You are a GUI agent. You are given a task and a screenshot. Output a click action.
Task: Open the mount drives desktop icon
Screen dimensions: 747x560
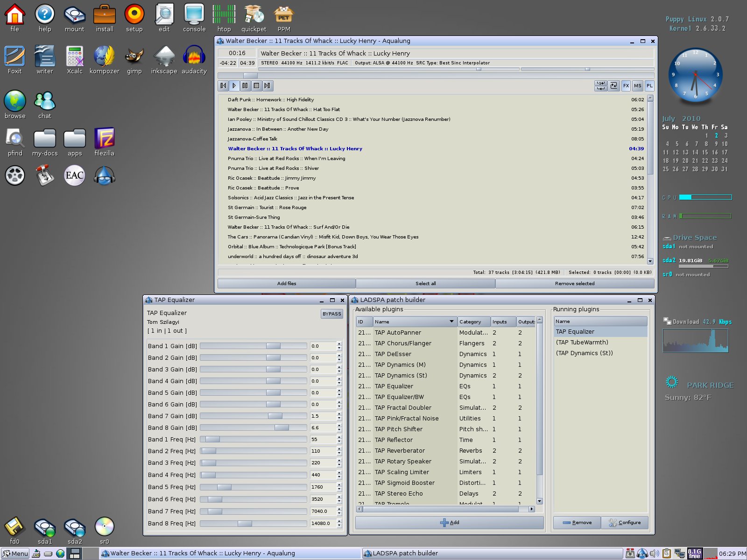[75, 18]
